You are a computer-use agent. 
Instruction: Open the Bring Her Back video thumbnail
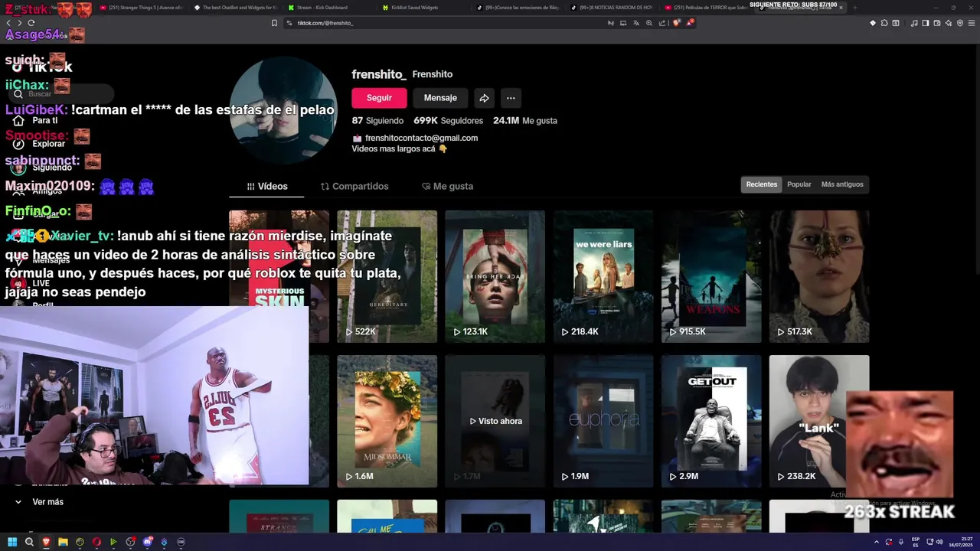point(495,276)
